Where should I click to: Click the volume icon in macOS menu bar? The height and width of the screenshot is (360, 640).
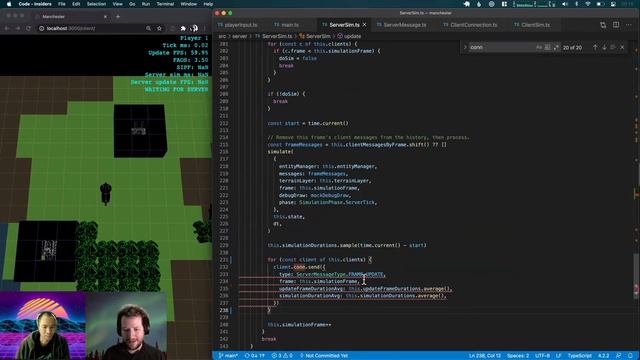[x=565, y=4]
